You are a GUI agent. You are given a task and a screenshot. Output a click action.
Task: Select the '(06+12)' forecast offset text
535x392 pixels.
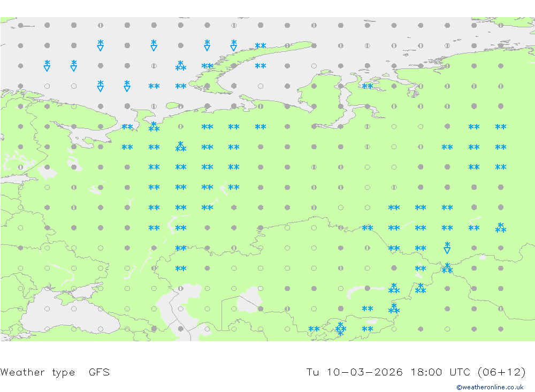pyautogui.click(x=502, y=372)
